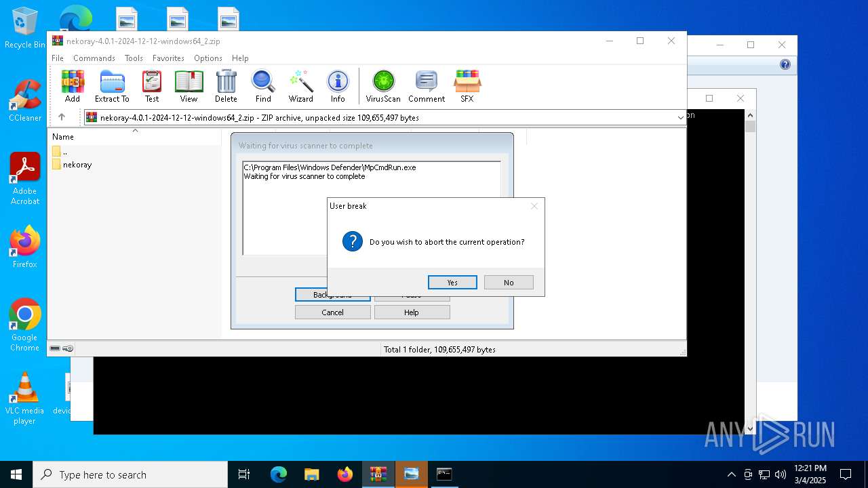
Task: Click the status bar total size text
Action: click(x=439, y=350)
